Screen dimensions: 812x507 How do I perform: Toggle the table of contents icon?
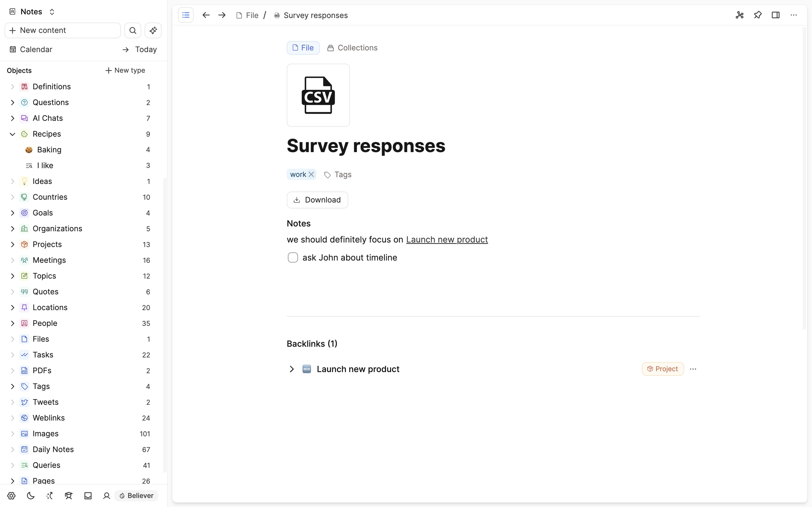coord(186,15)
